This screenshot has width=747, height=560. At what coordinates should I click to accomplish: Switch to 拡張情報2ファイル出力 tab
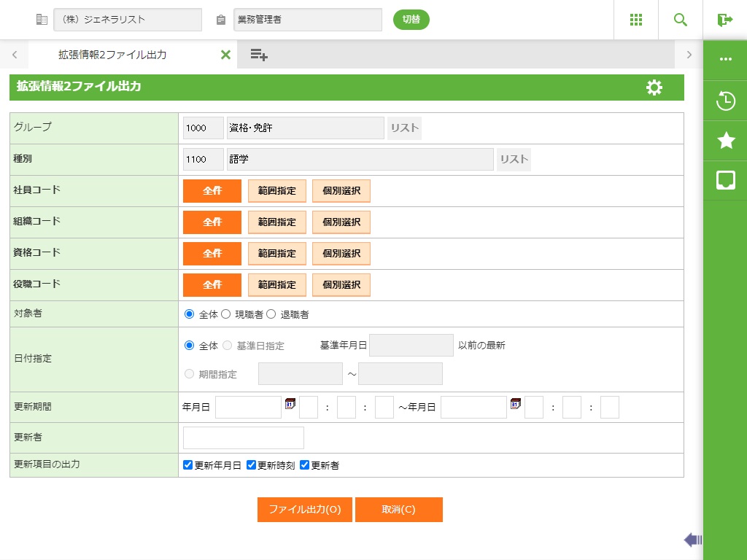point(112,55)
